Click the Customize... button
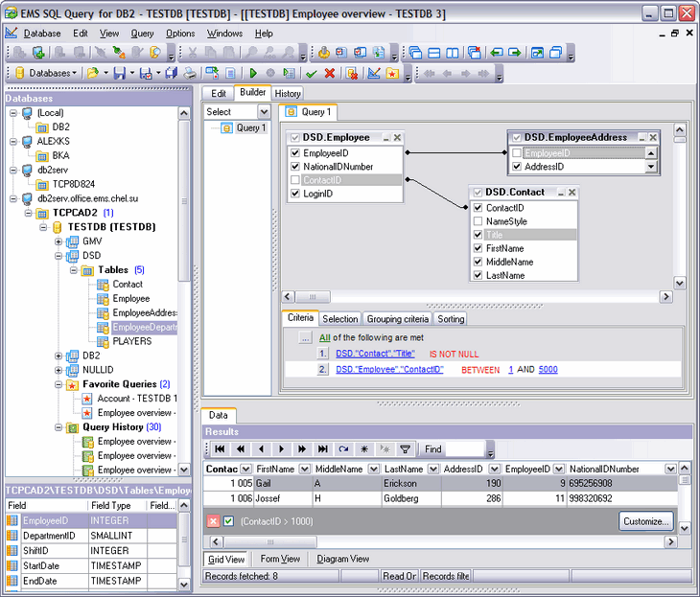This screenshot has height=597, width=700. (x=646, y=521)
